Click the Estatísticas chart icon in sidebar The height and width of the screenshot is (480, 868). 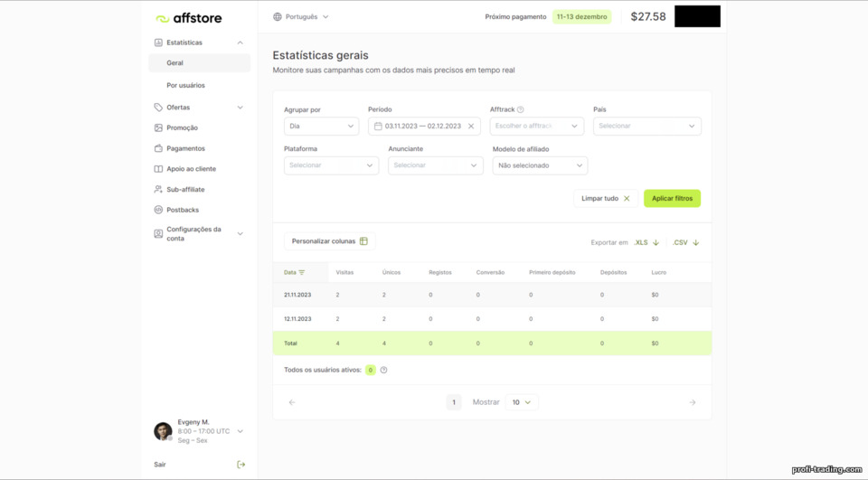coord(158,42)
